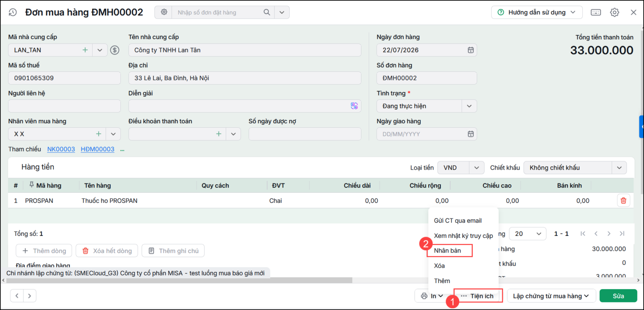This screenshot has height=310, width=644.
Task: Click the magnifier search icon
Action: coord(266,12)
